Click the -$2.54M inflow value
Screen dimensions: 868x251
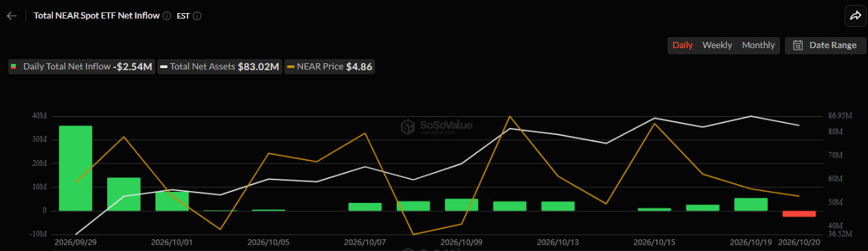(x=133, y=67)
